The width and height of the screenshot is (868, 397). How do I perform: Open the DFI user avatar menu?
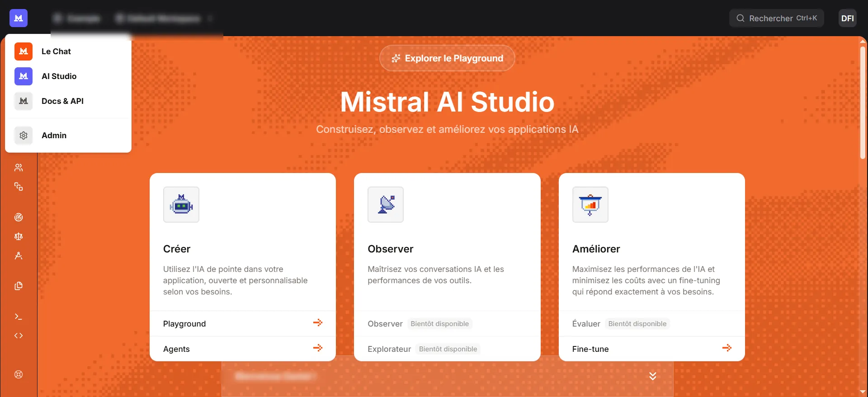coord(847,18)
